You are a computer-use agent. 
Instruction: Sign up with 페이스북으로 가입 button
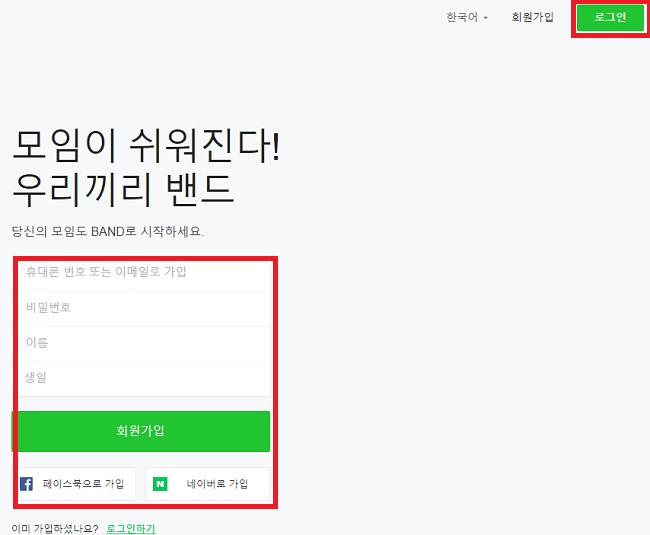(x=76, y=484)
